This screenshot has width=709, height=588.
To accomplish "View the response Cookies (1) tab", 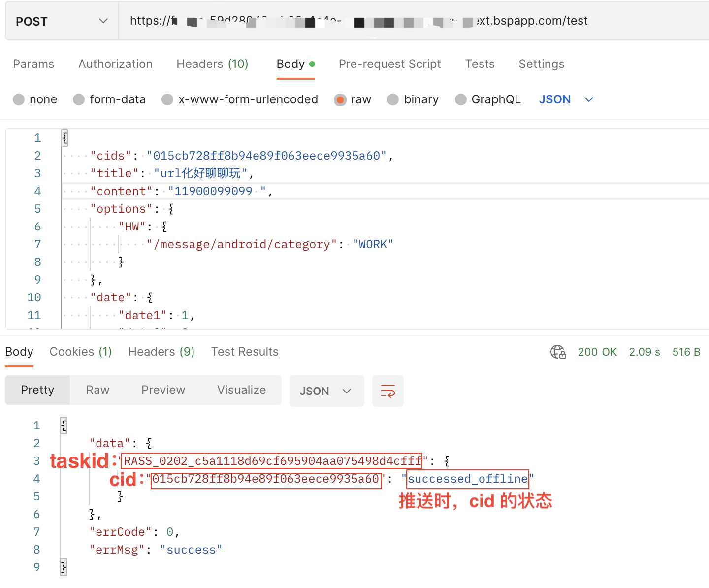I will (x=81, y=352).
